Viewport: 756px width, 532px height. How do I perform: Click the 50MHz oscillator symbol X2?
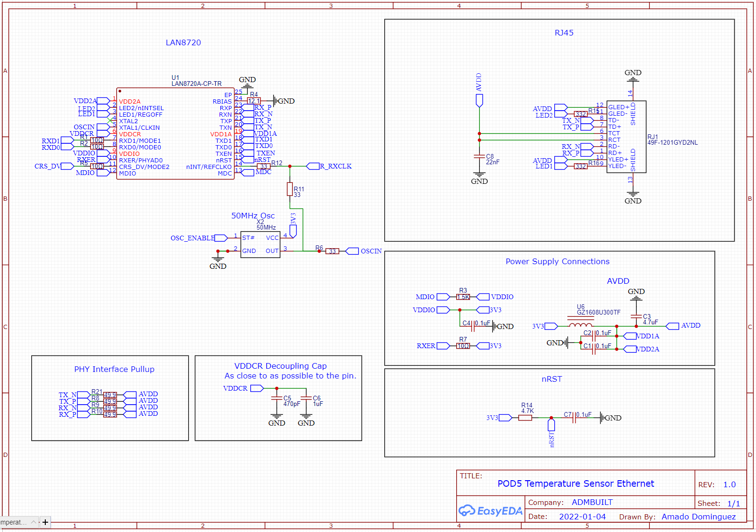pyautogui.click(x=260, y=244)
